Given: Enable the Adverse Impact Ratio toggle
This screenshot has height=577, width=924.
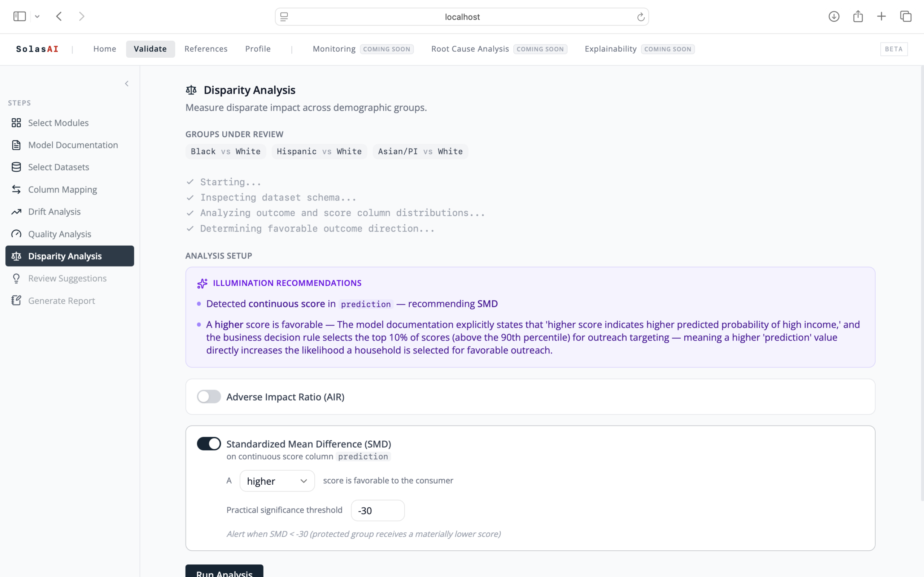Looking at the screenshot, I should pyautogui.click(x=209, y=396).
